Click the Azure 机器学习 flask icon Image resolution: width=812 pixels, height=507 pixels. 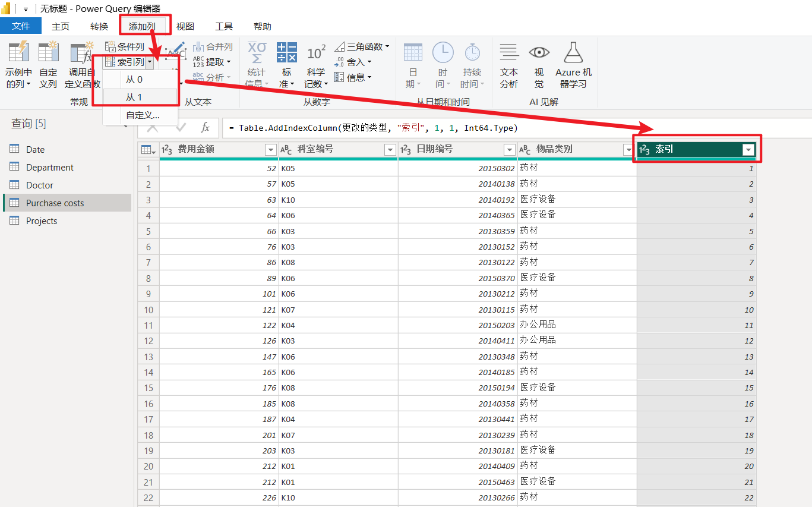[x=573, y=52]
